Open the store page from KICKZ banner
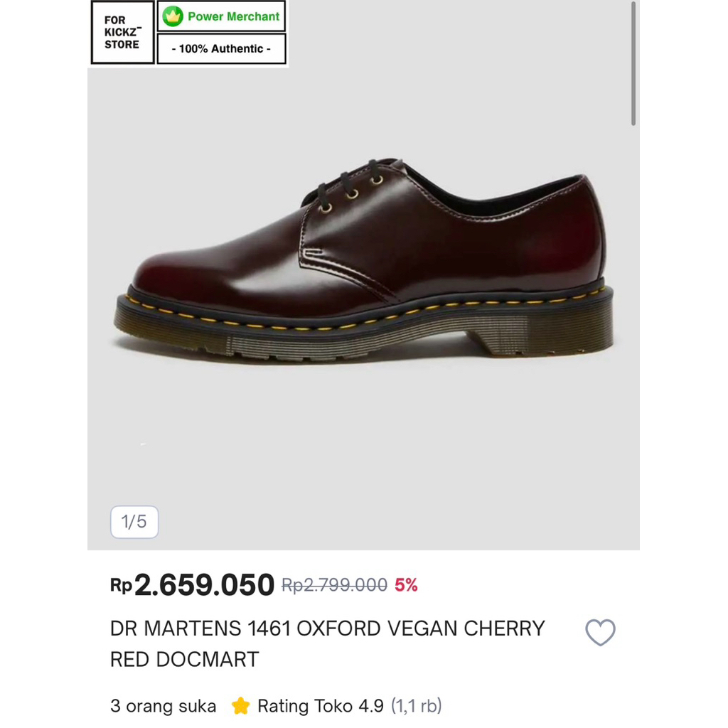 pos(121,33)
